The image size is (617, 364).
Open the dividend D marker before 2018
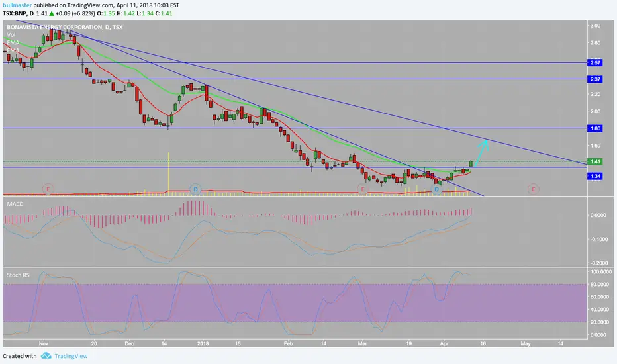pyautogui.click(x=195, y=189)
